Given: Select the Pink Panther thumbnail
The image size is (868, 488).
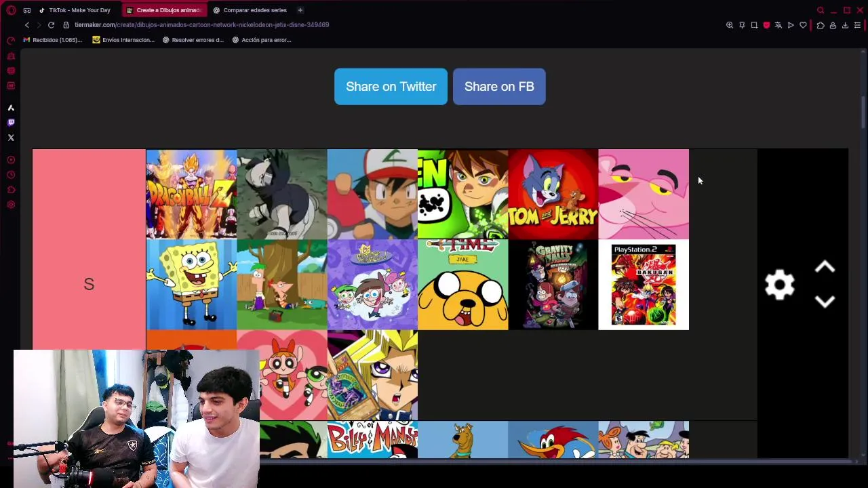Looking at the screenshot, I should coord(644,195).
